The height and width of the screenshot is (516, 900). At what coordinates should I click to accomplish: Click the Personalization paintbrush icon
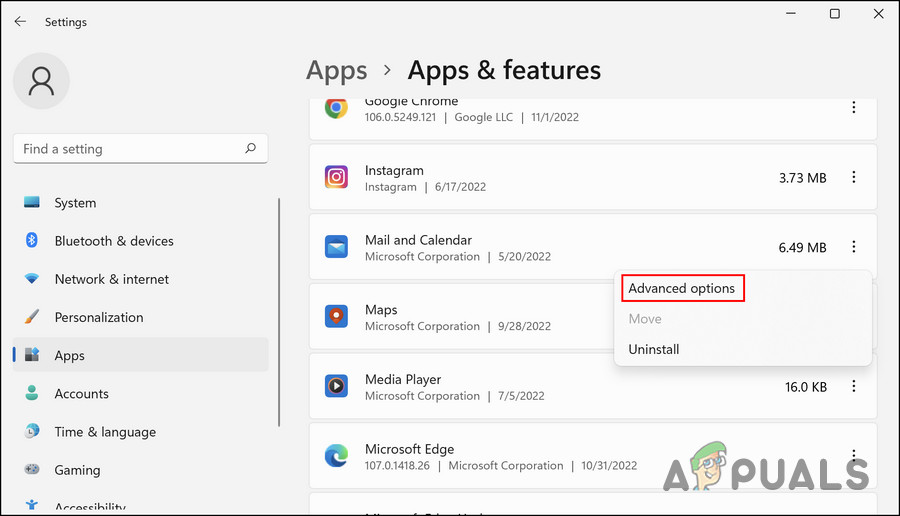32,316
